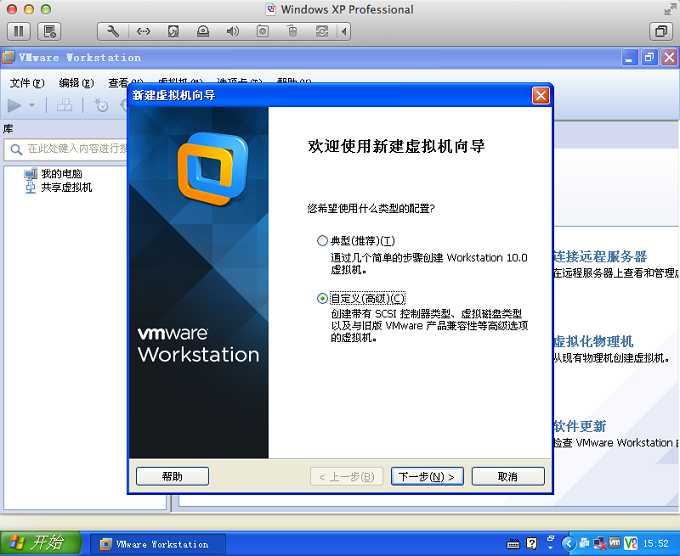Enter Unity view with the Fusion top-right icon
This screenshot has height=556, width=680.
661,31
